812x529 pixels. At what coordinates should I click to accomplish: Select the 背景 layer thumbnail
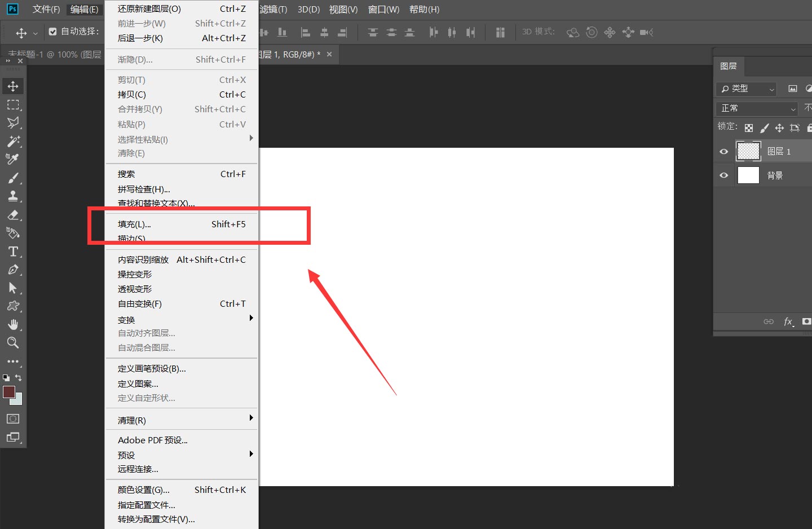[x=748, y=175]
